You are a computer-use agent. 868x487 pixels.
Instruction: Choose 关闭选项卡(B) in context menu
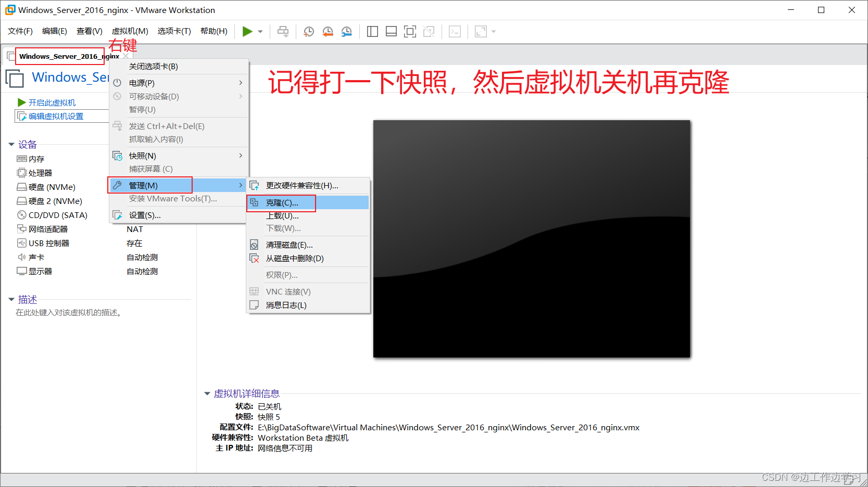click(x=178, y=66)
